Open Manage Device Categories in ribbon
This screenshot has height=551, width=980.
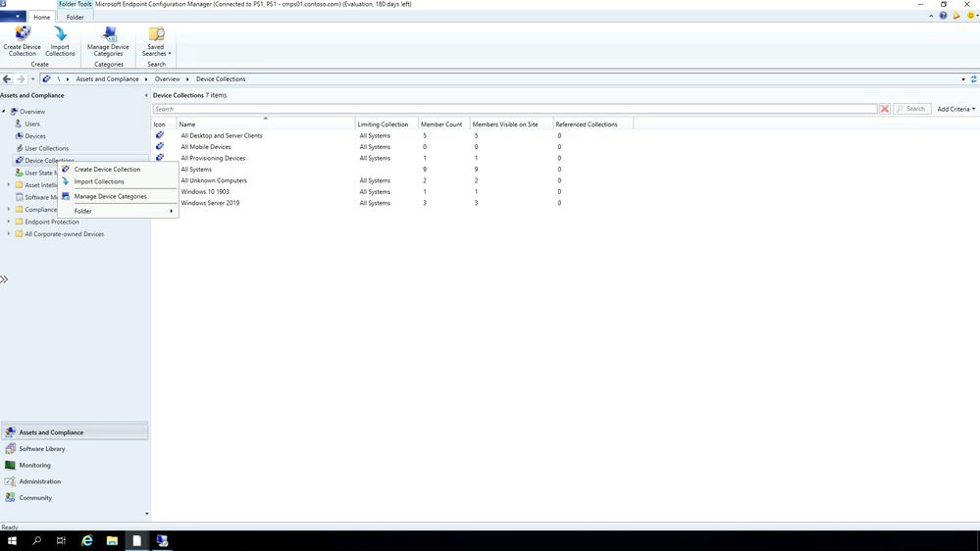(108, 41)
